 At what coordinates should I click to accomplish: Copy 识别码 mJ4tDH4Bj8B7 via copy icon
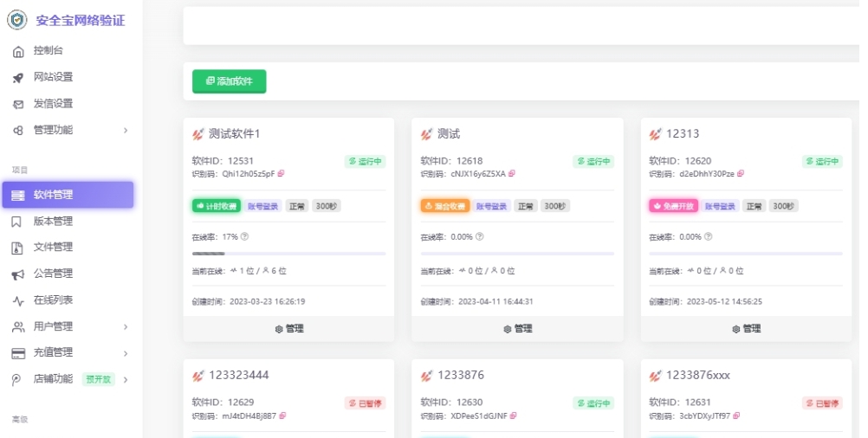283,415
